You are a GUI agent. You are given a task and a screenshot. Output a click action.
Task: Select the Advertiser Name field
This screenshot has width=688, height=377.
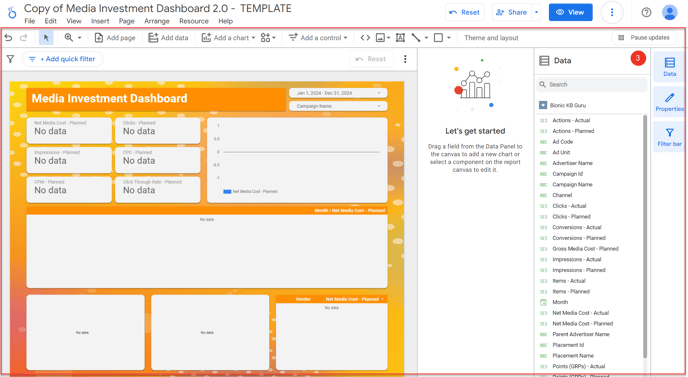point(572,163)
